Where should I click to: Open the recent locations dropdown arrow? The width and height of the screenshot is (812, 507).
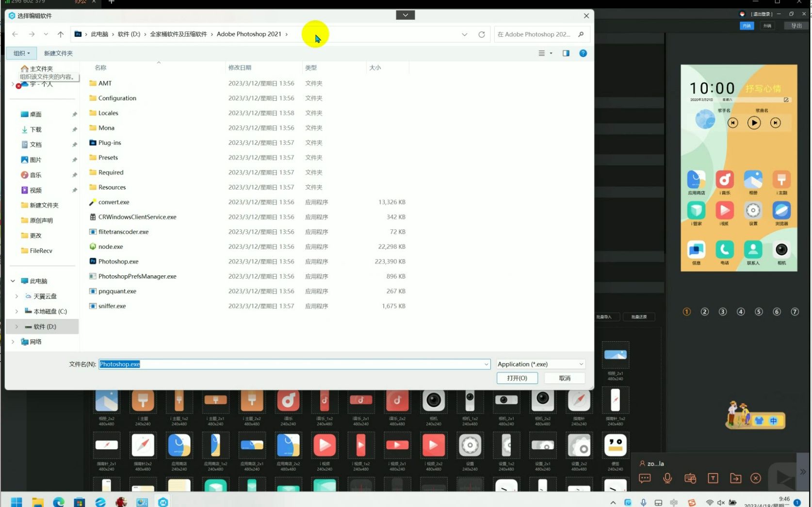pos(46,34)
